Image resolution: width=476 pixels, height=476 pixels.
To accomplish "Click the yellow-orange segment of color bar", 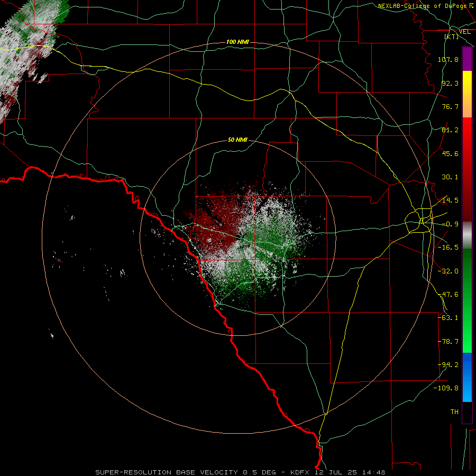I will (467, 94).
